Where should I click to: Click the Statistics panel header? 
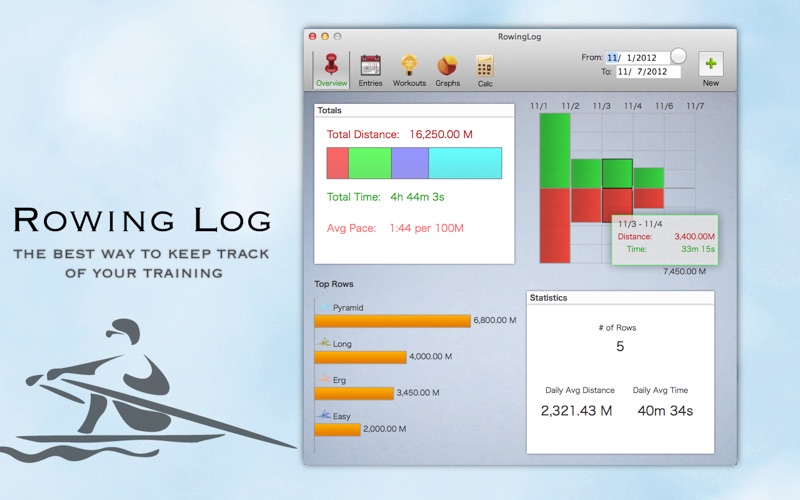point(620,298)
